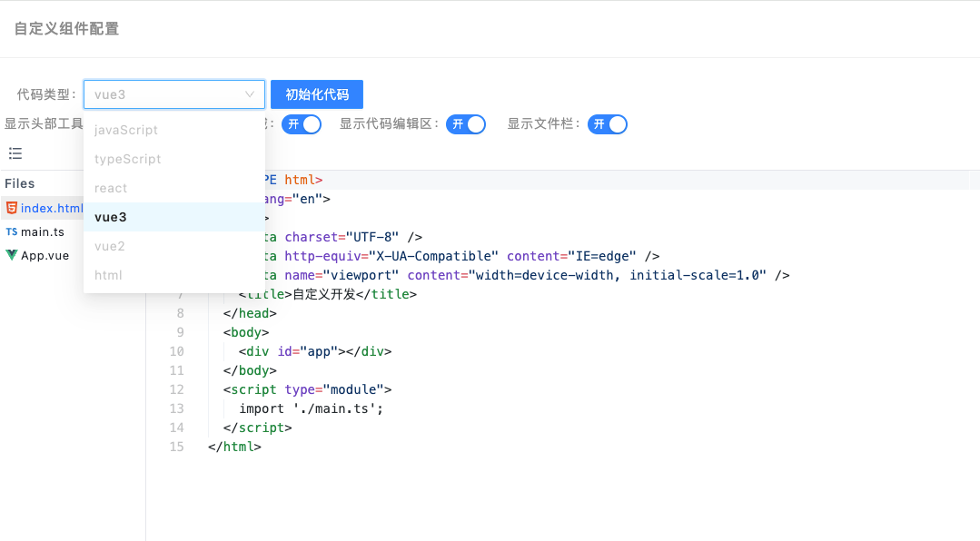Click the 自定义组件配置 page title
Screen dimensions: 980x541
[66, 29]
